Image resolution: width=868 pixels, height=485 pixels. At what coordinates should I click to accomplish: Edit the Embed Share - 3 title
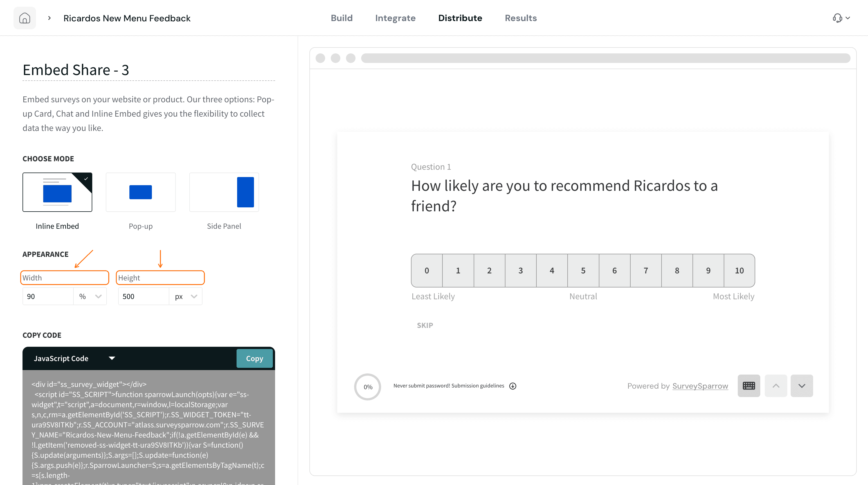(x=149, y=70)
